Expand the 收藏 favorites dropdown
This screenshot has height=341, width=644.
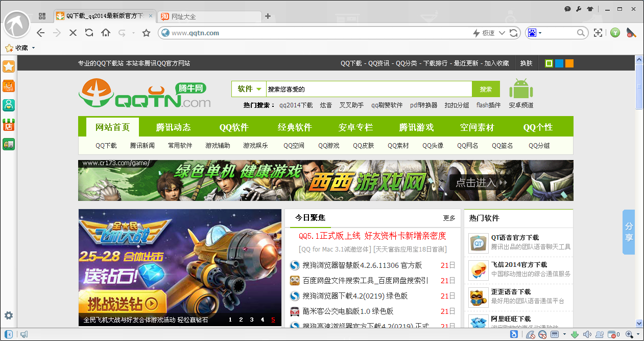pyautogui.click(x=34, y=48)
